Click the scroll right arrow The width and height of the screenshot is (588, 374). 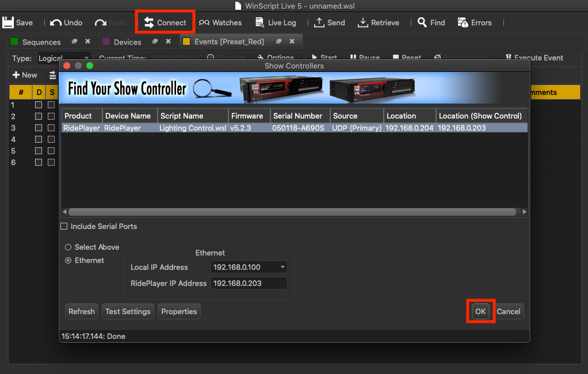click(x=524, y=212)
